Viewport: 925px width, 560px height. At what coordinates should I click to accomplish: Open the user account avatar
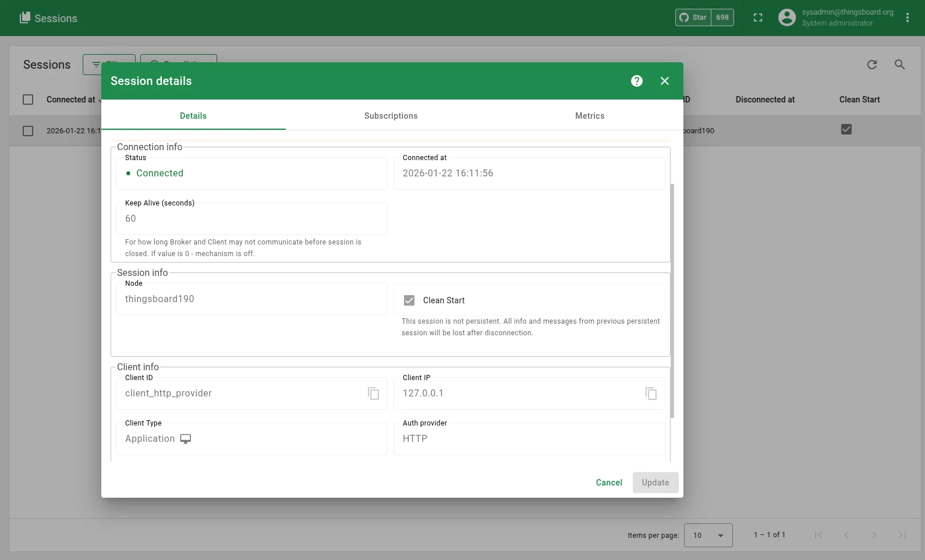point(787,17)
